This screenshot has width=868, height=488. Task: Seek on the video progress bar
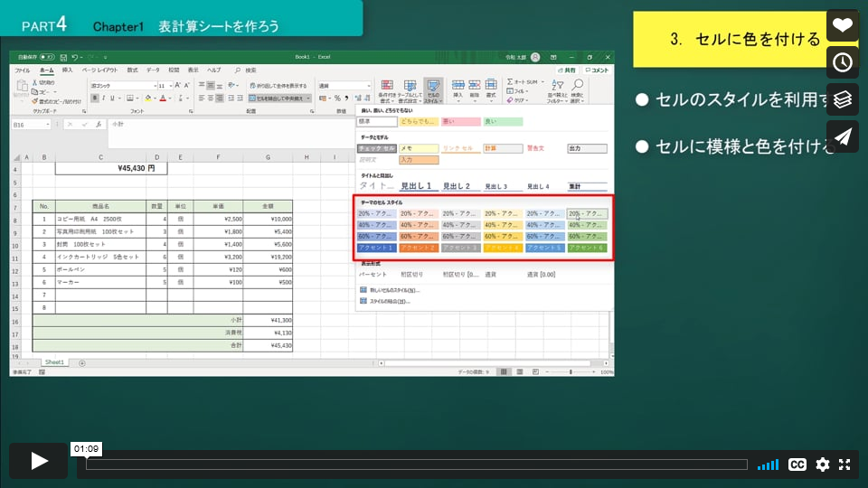coord(416,465)
